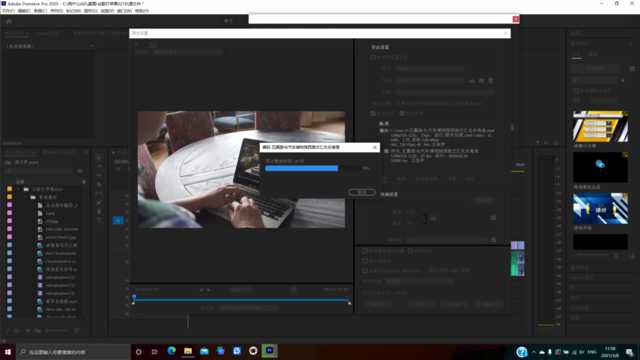Select the Type tool in Tools panel
Viewport: 640px width, 360px height.
point(99,220)
